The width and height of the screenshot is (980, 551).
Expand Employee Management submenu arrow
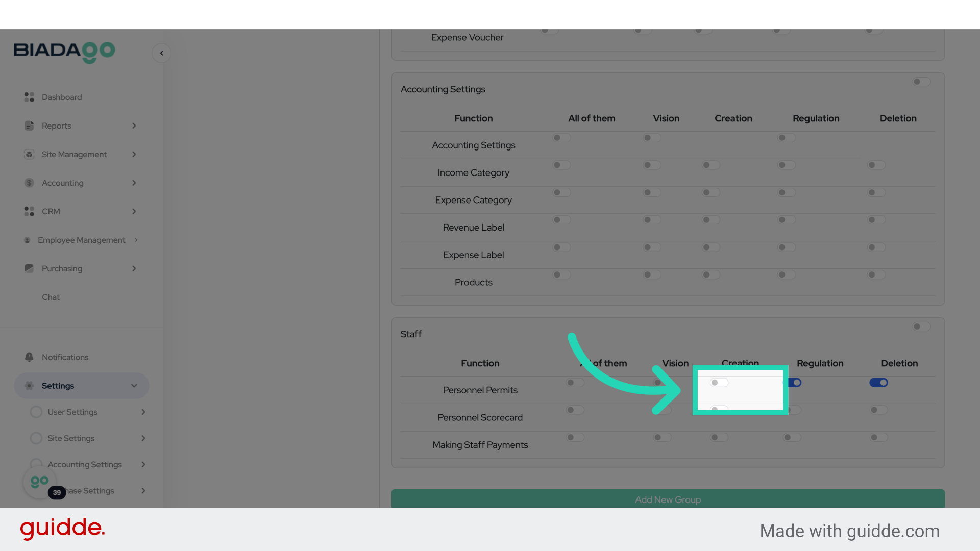[x=136, y=240]
